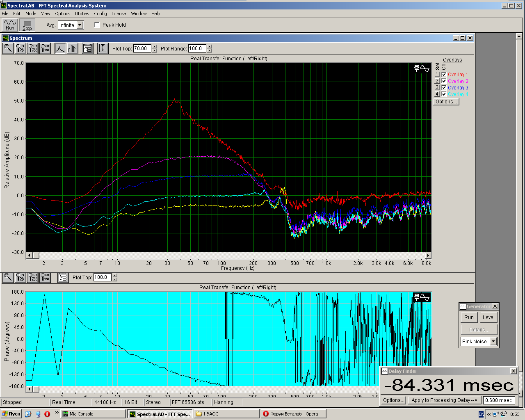Click the main window vertical scrollbar up arrow
This screenshot has height=420, width=525.
click(x=520, y=36)
